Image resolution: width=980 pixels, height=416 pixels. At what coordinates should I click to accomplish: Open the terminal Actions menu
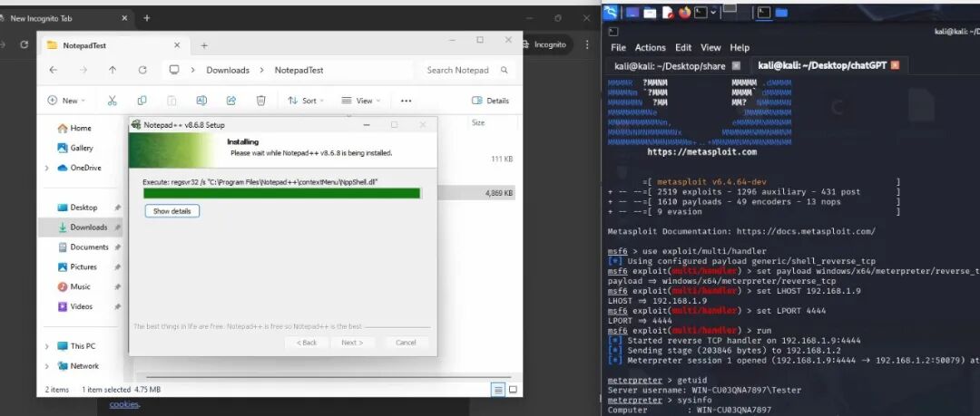650,47
